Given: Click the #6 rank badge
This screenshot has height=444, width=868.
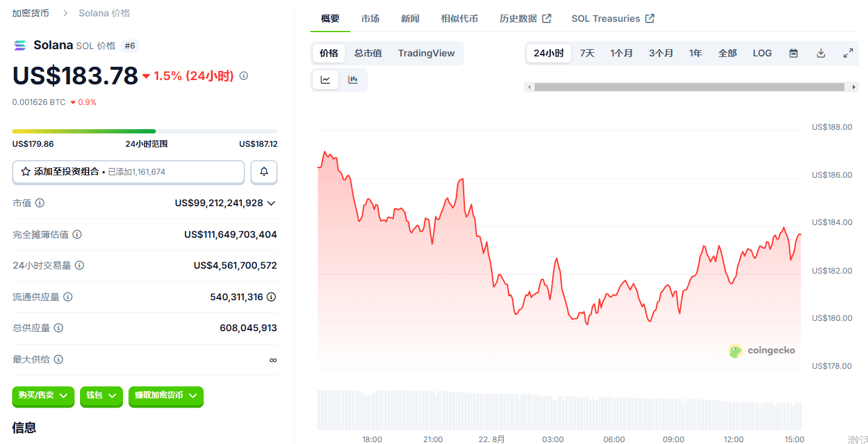Looking at the screenshot, I should pos(130,45).
